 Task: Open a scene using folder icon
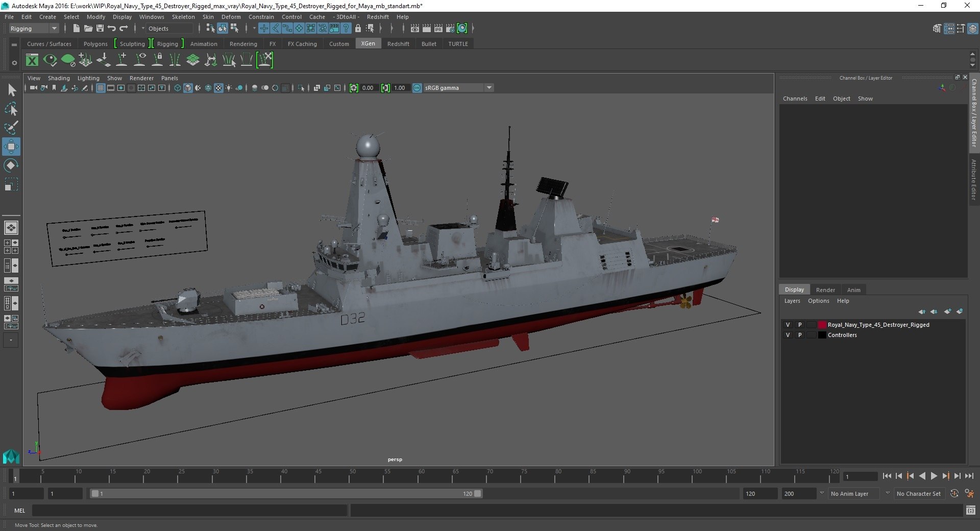click(x=88, y=29)
